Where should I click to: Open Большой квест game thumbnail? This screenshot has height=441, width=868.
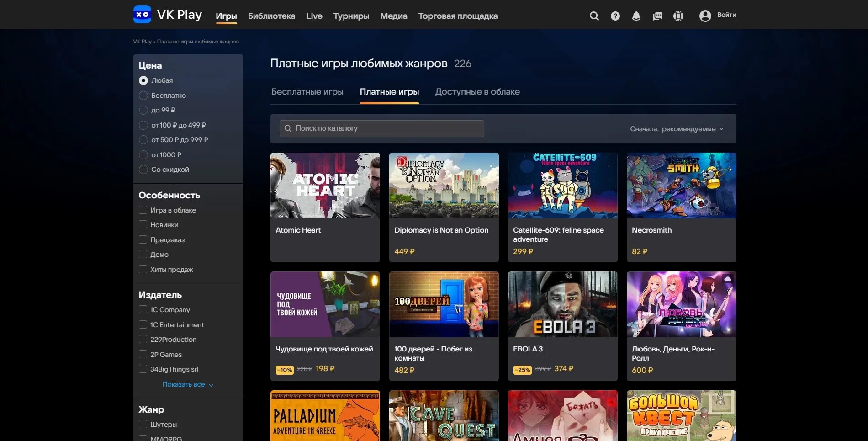coord(682,415)
